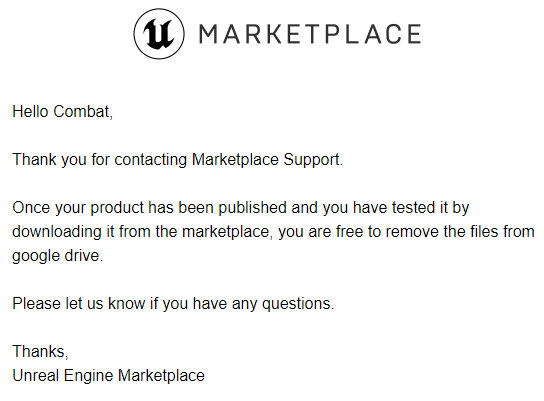Click the words "google drive."

pyautogui.click(x=58, y=256)
